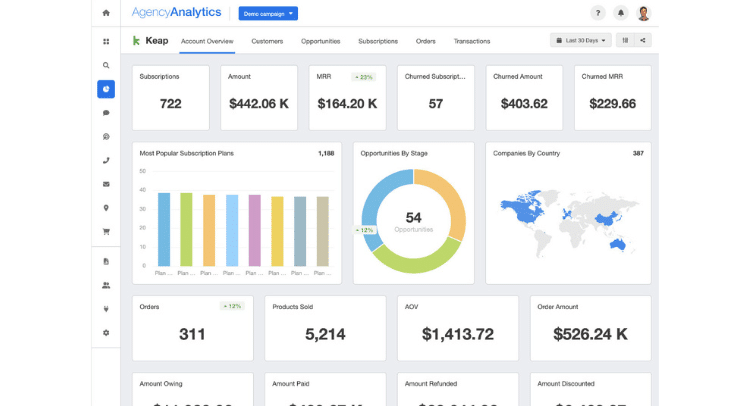Click the Most Popular Subscription Plans title
The height and width of the screenshot is (406, 750).
(x=187, y=154)
